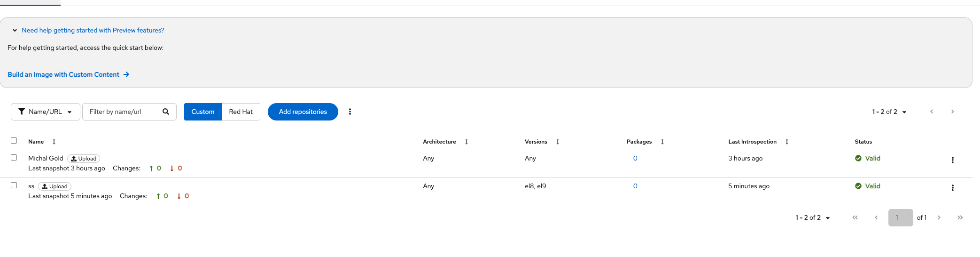980x257 pixels.
Task: Switch to the Red Hat tab
Action: [x=241, y=112]
